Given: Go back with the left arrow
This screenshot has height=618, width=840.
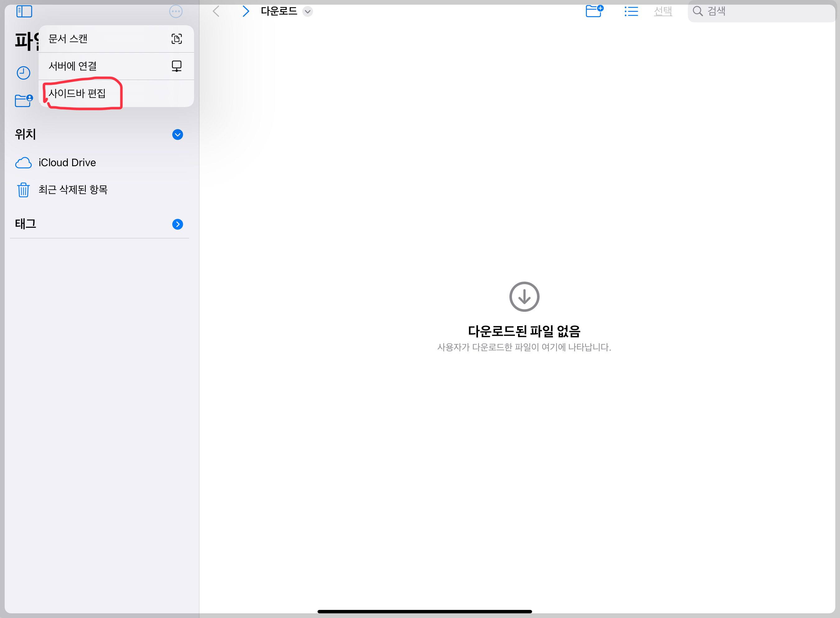Looking at the screenshot, I should [216, 11].
